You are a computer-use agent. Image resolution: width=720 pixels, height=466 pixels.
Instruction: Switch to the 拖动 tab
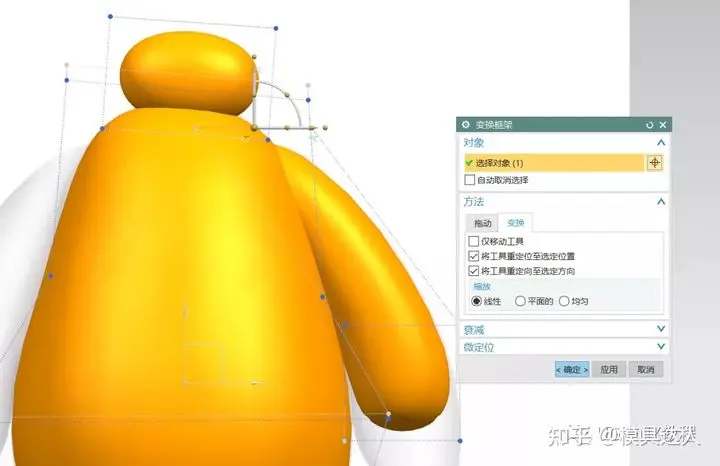(482, 223)
